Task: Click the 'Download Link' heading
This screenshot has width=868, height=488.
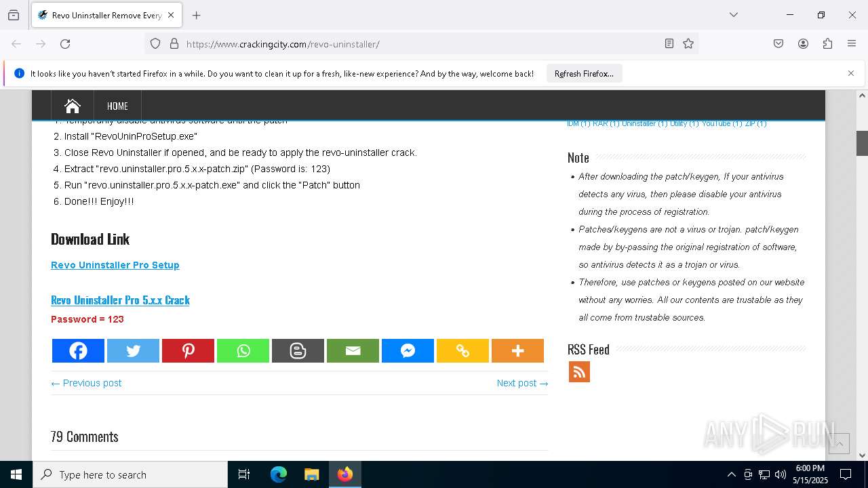Action: 90,239
